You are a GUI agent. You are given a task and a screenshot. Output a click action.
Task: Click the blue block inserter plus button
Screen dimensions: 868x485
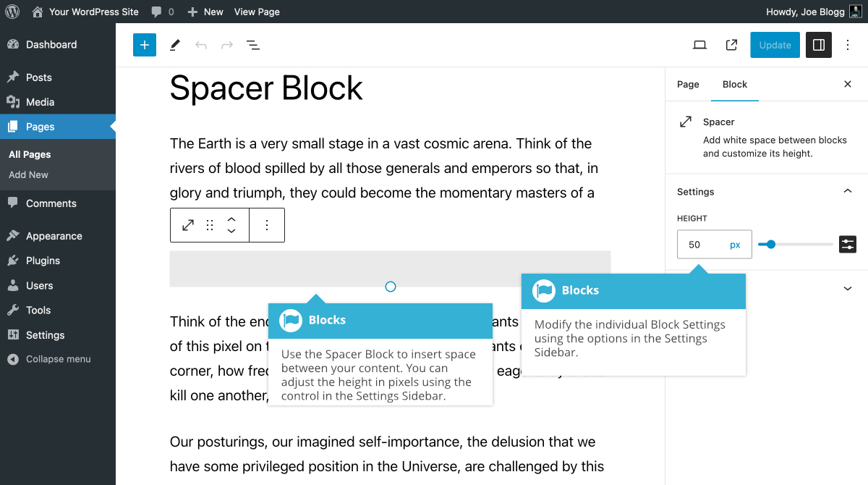pyautogui.click(x=145, y=45)
